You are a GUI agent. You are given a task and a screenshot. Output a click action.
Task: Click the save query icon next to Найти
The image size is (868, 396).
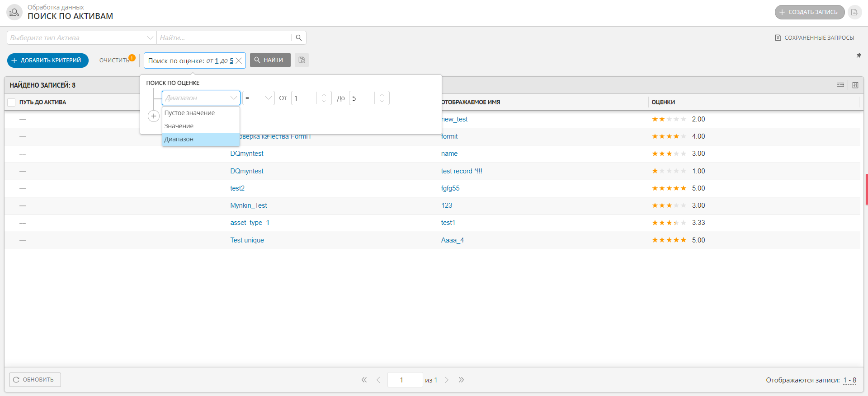click(x=302, y=60)
